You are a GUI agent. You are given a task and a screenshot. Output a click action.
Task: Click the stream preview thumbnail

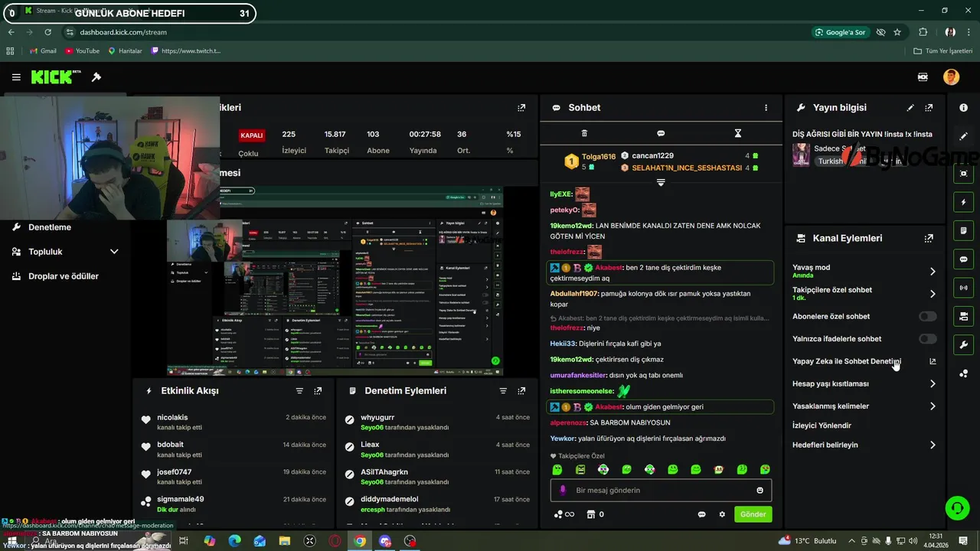click(x=335, y=281)
